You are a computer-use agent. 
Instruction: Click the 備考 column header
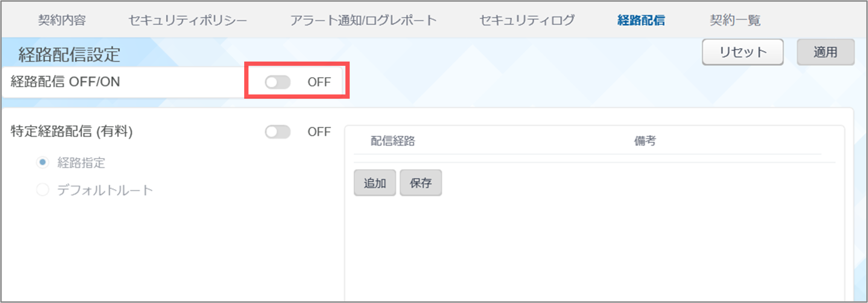(x=645, y=141)
